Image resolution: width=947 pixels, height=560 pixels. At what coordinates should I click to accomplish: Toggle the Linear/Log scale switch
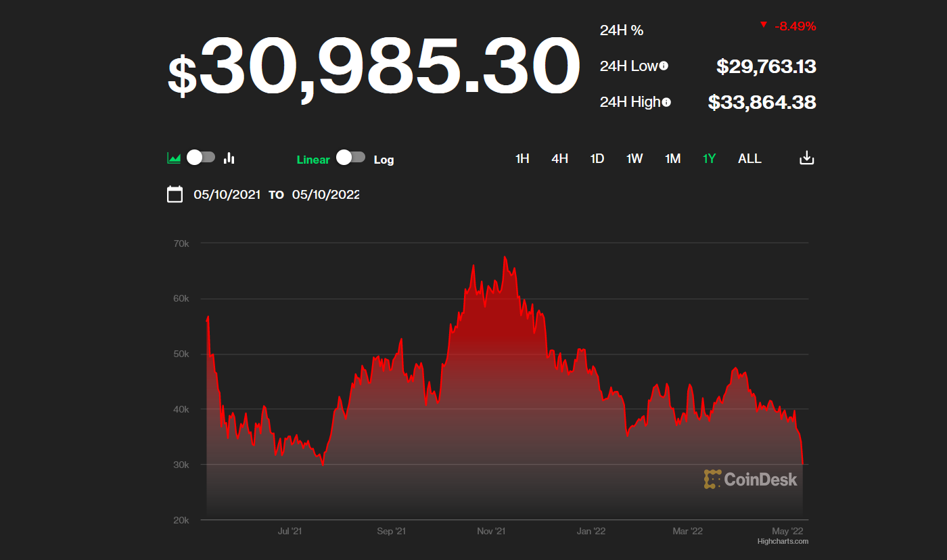pos(350,158)
